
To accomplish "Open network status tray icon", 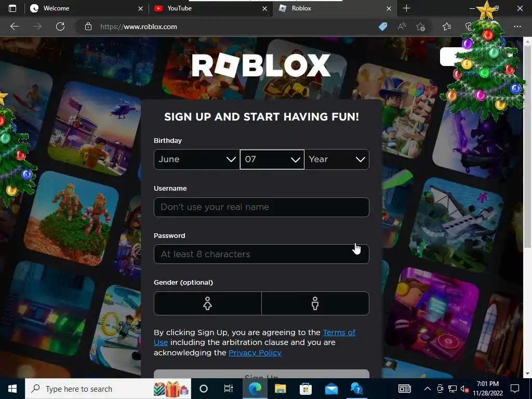I will pos(453,389).
